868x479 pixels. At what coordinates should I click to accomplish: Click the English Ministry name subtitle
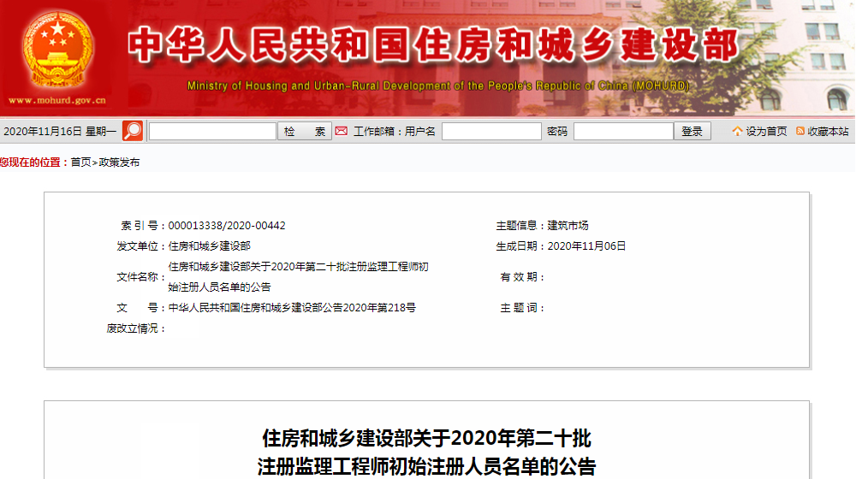(x=438, y=86)
